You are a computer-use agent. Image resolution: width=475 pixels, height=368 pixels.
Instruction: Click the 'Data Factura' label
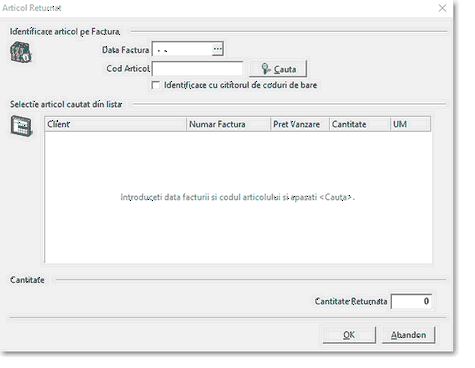[126, 50]
